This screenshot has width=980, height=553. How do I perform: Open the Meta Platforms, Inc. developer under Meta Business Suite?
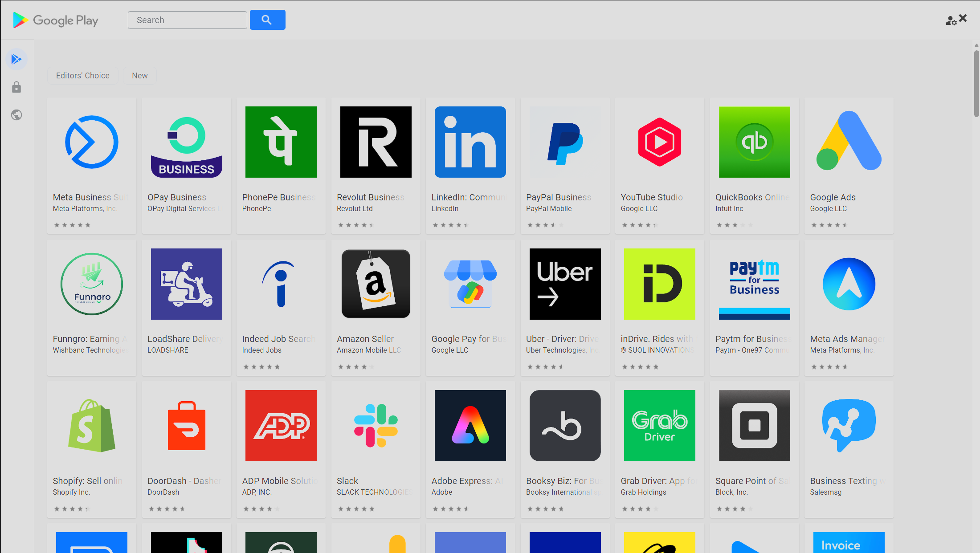click(85, 208)
